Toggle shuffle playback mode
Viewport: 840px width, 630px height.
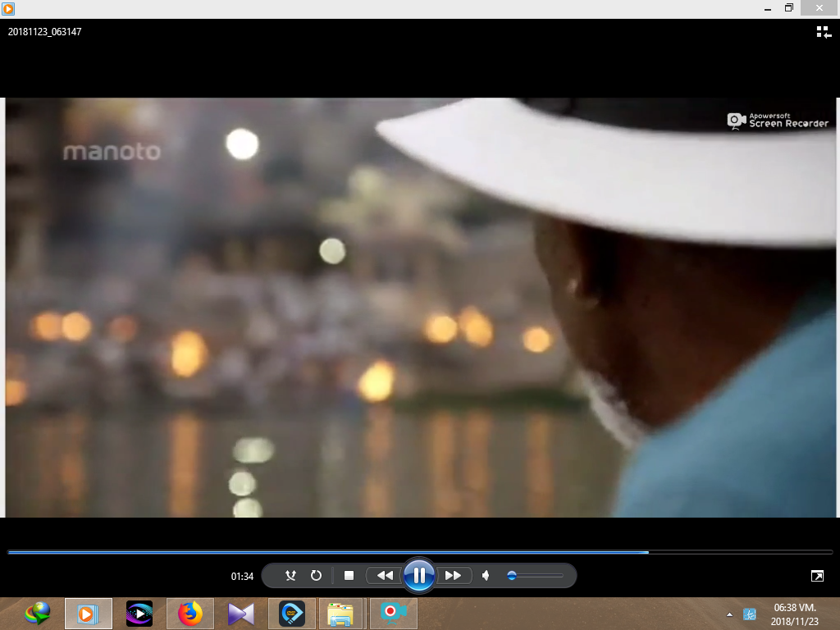291,575
